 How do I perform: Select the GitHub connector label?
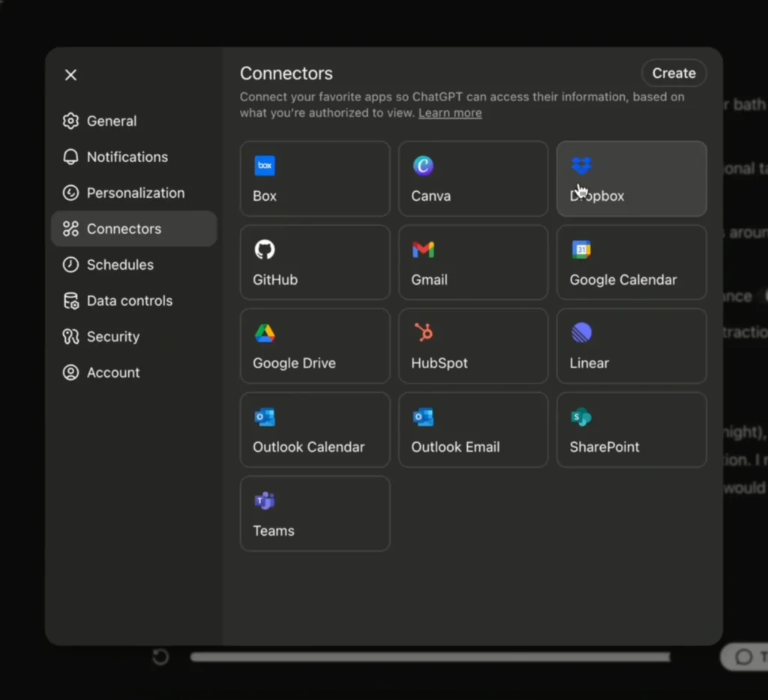[x=275, y=280]
